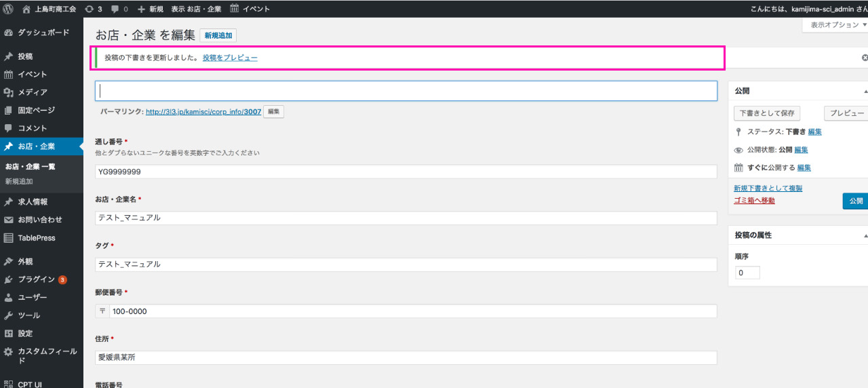Open 設定 in the sidebar menu
The width and height of the screenshot is (868, 388).
pyautogui.click(x=25, y=334)
